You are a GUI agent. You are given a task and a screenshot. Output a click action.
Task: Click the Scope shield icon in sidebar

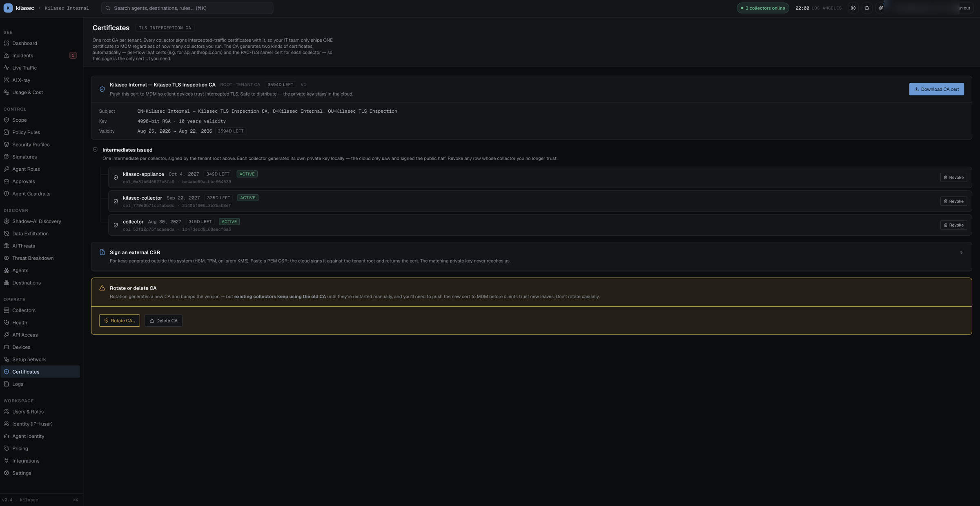pyautogui.click(x=7, y=120)
